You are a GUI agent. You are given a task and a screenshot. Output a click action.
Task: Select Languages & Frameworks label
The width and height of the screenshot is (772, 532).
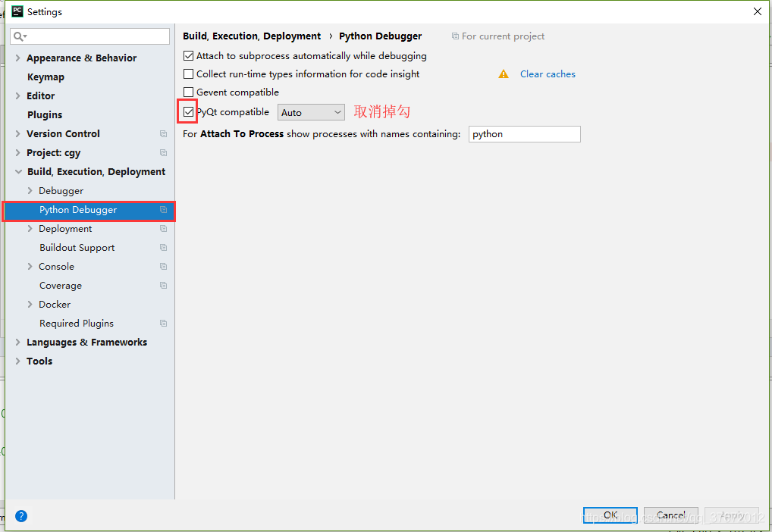(x=86, y=342)
